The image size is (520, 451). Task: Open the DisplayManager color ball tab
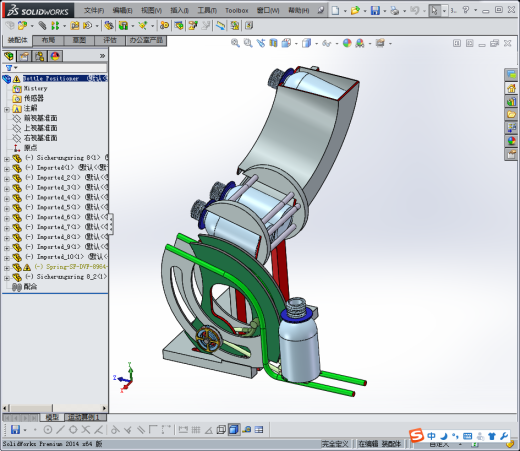[x=55, y=56]
